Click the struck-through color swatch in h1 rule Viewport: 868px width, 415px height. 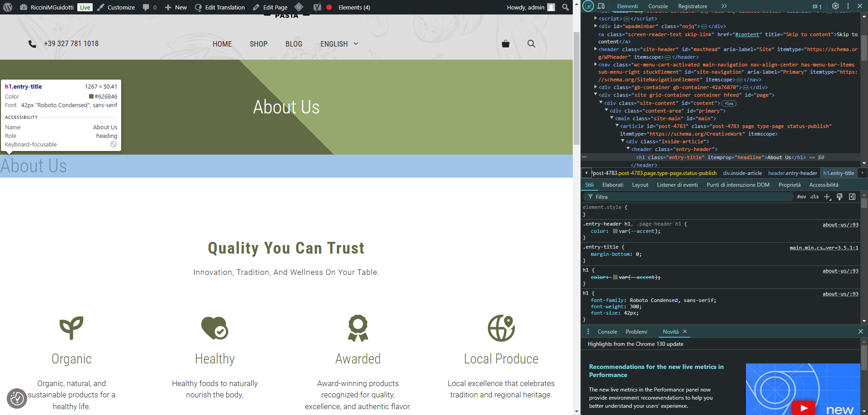pyautogui.click(x=615, y=278)
